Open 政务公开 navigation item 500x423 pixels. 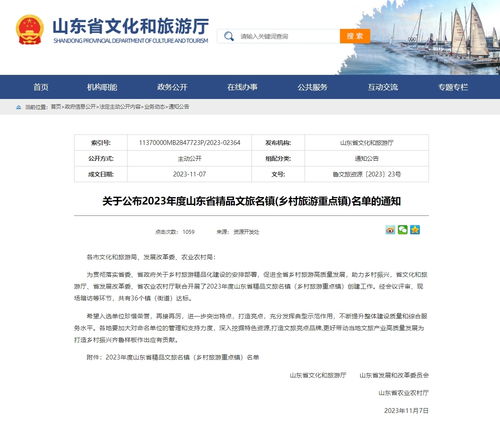click(x=172, y=87)
